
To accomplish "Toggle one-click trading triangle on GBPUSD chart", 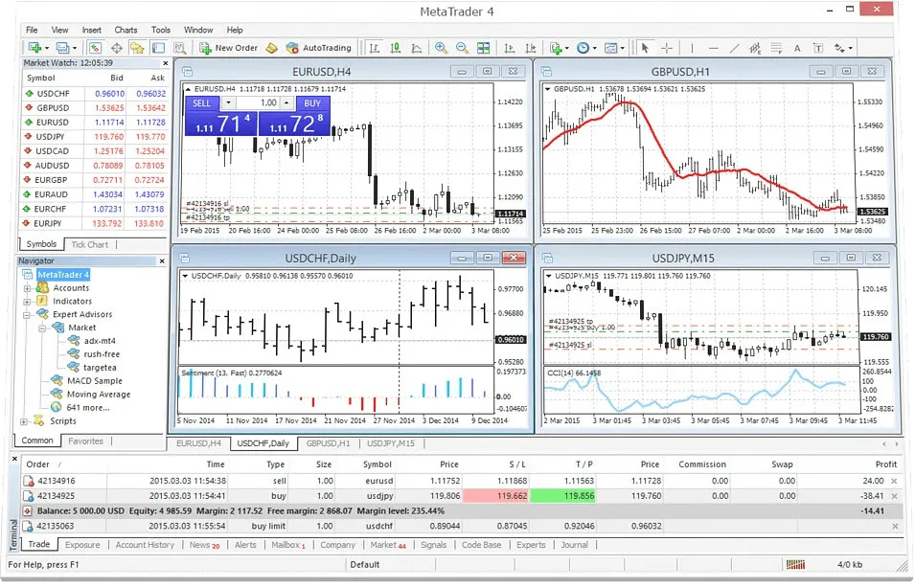I will [x=548, y=89].
